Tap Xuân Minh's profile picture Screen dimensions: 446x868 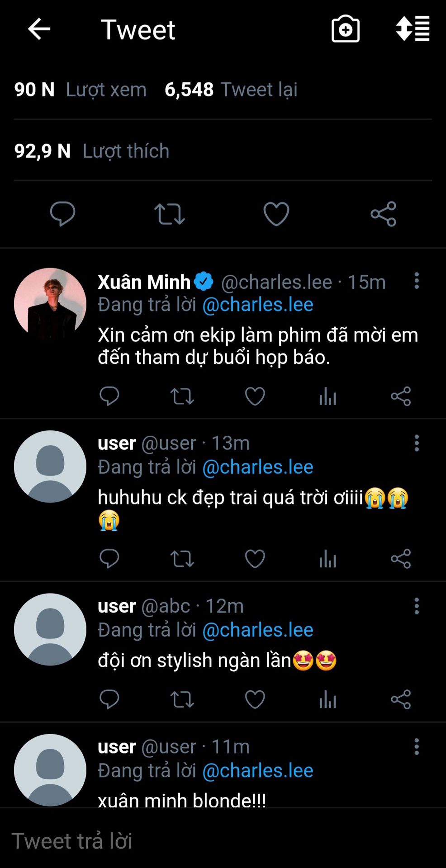50,304
